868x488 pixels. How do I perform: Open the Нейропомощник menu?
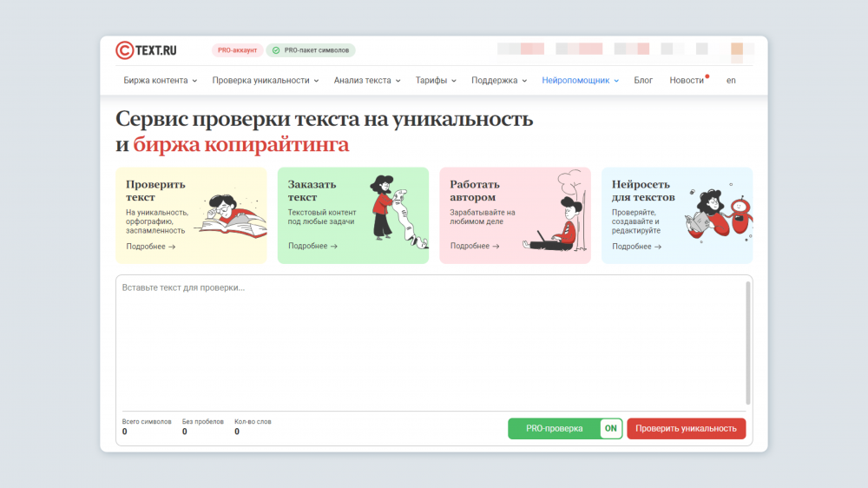tap(580, 80)
